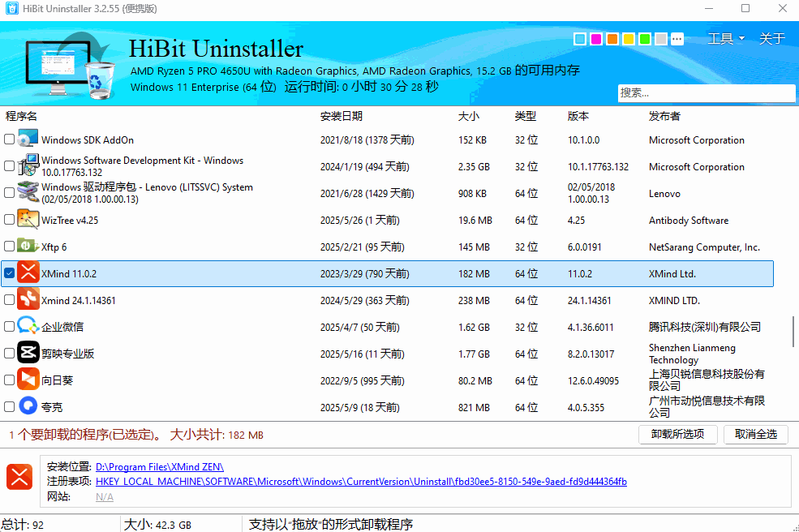
Task: Click the Lenovo LITSSVC driver package icon
Action: (28, 193)
